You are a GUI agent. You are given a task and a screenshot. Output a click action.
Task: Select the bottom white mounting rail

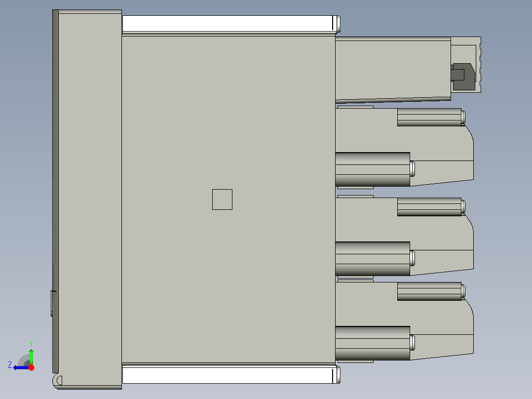coord(229,374)
